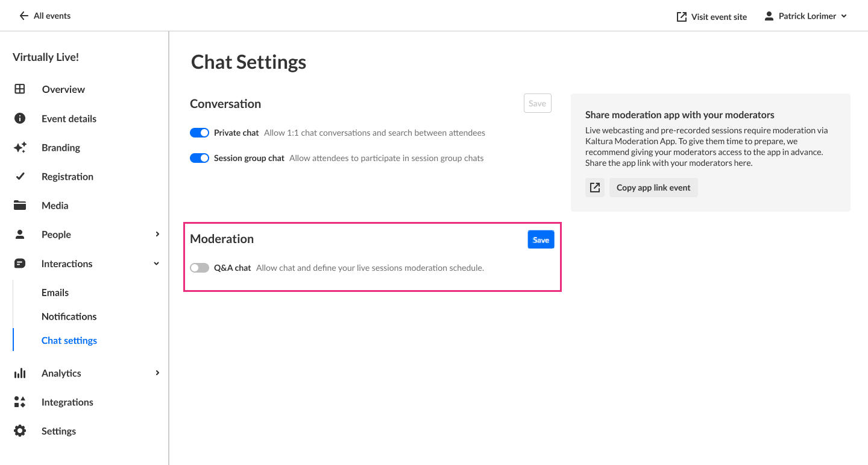Save the Moderation settings
The width and height of the screenshot is (868, 465).
click(x=541, y=240)
